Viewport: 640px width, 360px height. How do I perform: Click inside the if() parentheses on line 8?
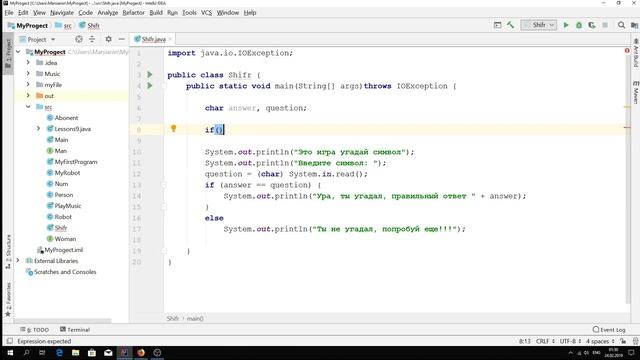[219, 130]
